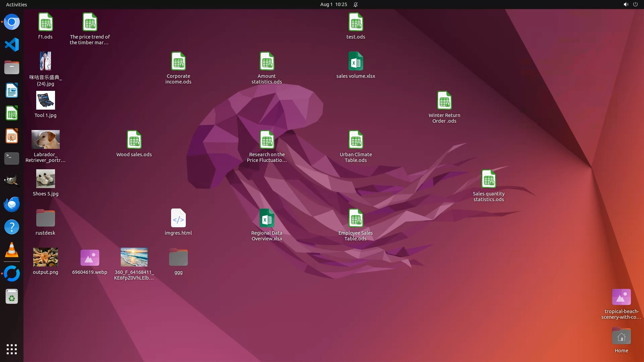The width and height of the screenshot is (644, 362).
Task: Click the Help question mark icon
Action: pos(12,227)
